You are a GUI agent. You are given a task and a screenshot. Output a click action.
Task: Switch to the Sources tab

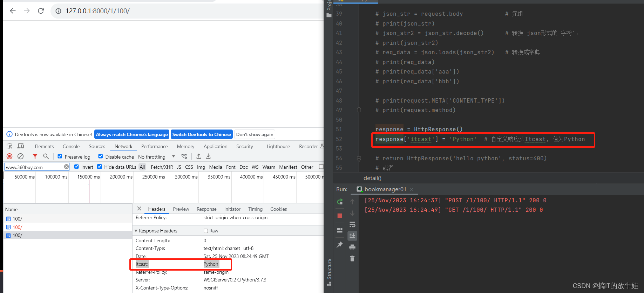click(x=97, y=146)
